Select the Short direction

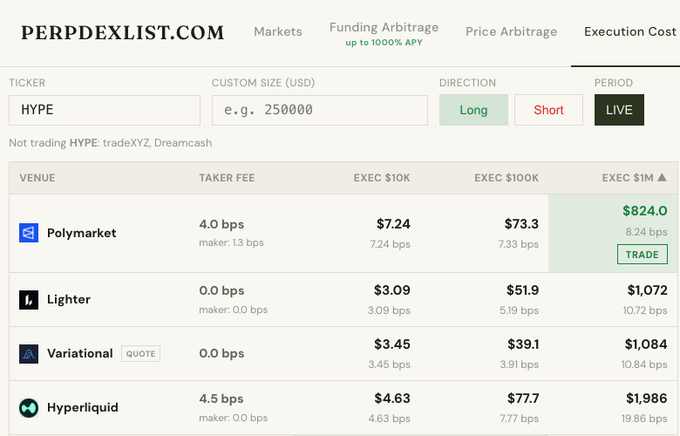549,110
